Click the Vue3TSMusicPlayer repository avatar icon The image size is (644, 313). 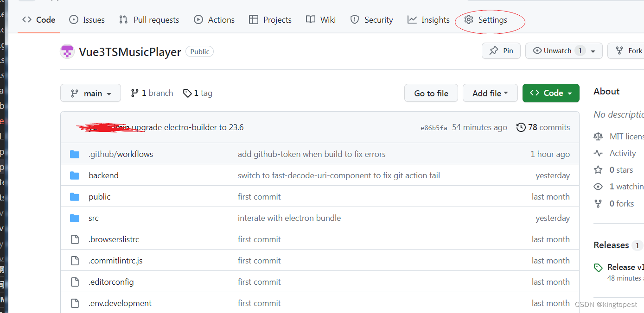(x=67, y=51)
